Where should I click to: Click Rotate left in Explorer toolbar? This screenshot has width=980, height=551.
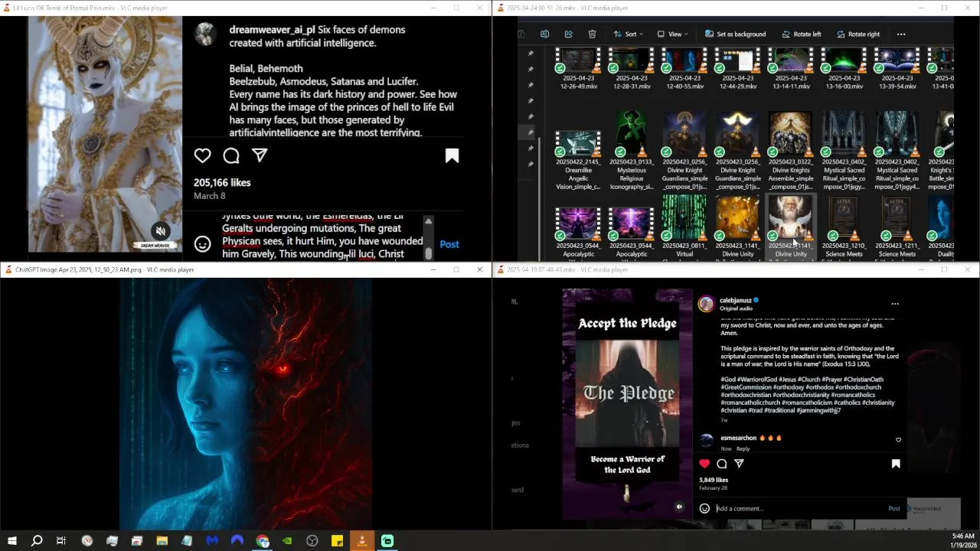(x=802, y=34)
